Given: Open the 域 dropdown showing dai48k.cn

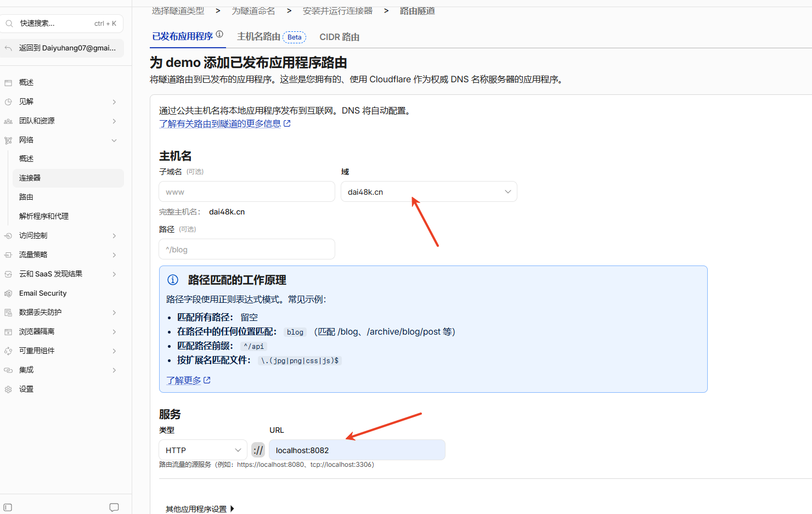Looking at the screenshot, I should (x=429, y=191).
